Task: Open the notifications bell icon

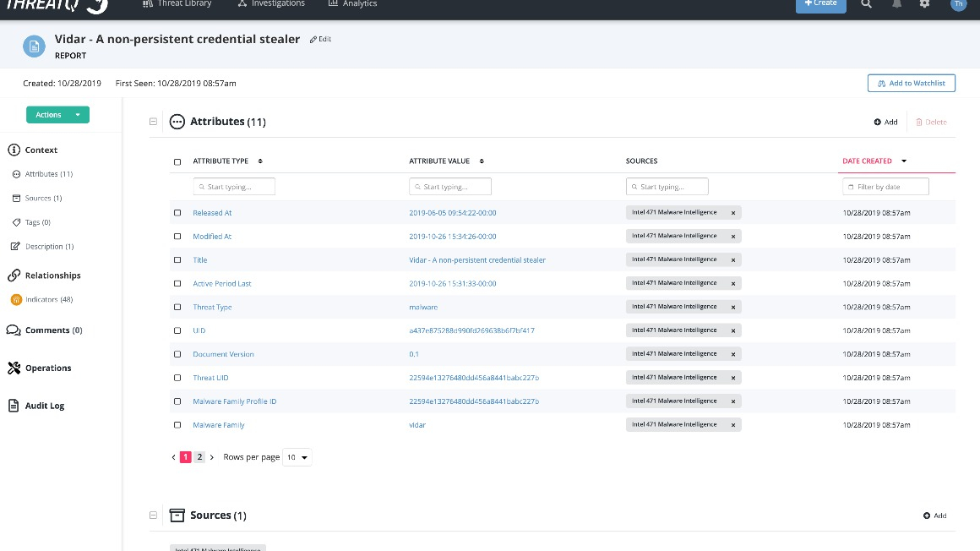Action: point(896,4)
